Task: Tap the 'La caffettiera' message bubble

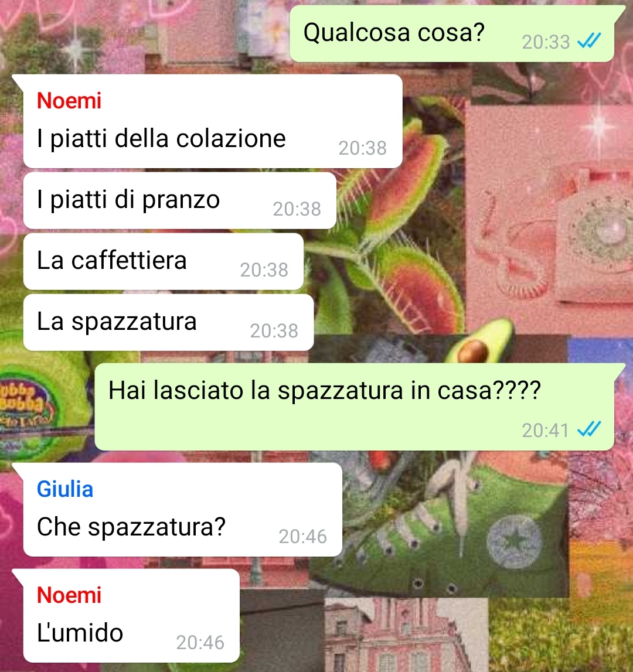Action: point(164,261)
